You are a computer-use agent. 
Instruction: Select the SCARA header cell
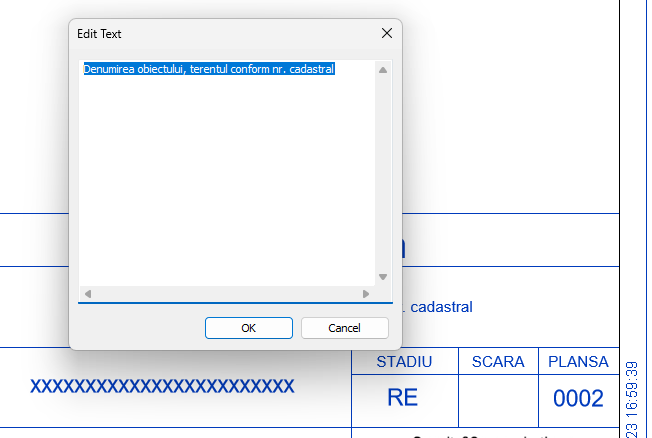pos(498,362)
